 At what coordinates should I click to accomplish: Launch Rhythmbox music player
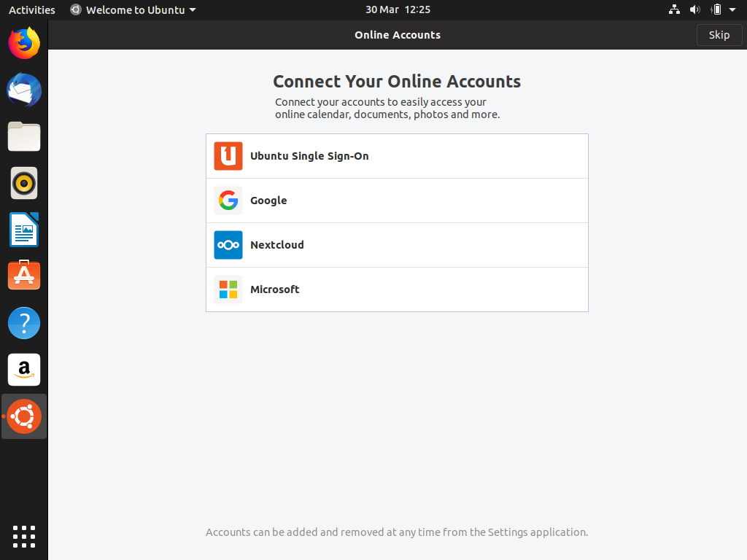click(x=24, y=183)
